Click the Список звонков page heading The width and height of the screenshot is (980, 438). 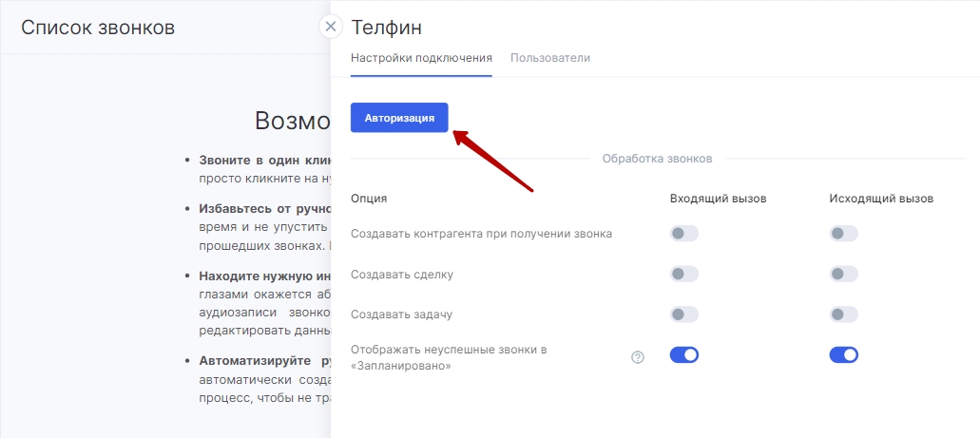[x=98, y=28]
